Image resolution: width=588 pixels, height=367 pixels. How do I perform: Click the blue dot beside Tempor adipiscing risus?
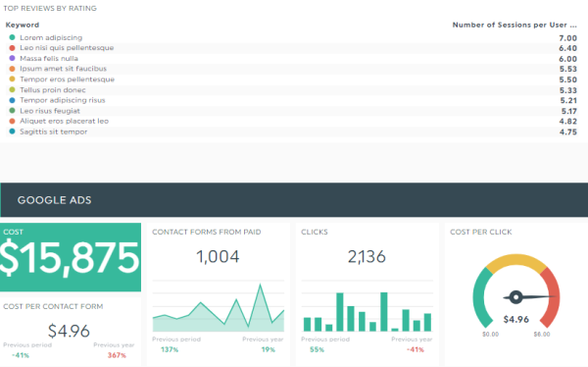12,100
